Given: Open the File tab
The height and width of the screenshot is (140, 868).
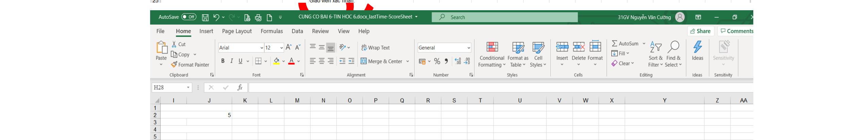Looking at the screenshot, I should 160,31.
